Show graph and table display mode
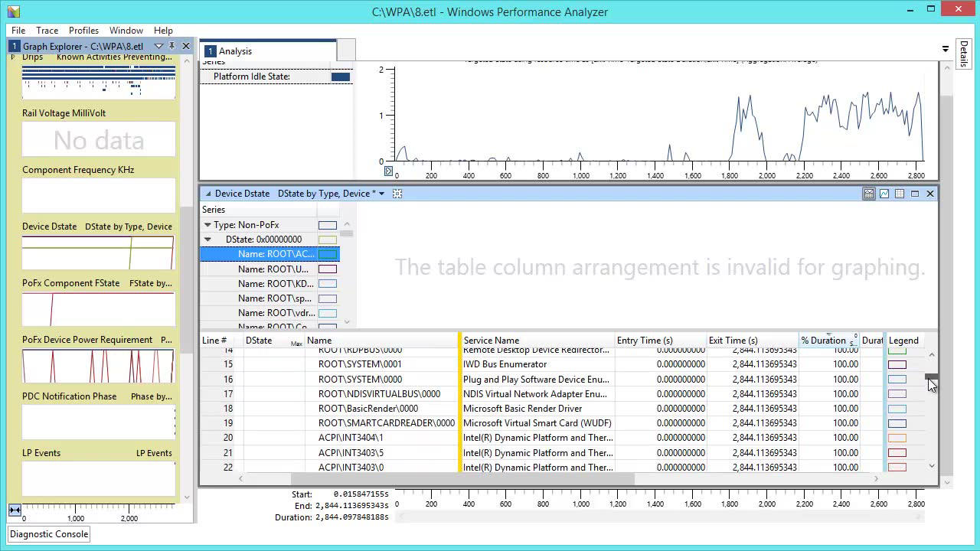Image resolution: width=980 pixels, height=551 pixels. (869, 194)
